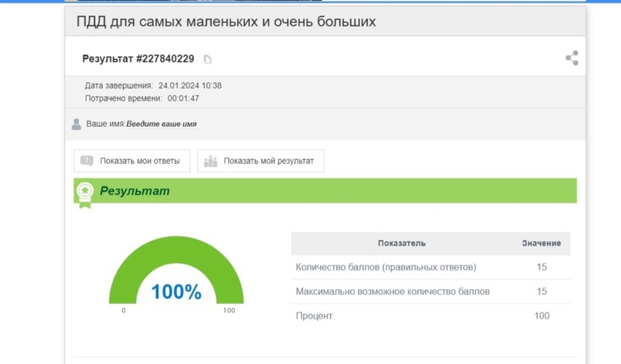Click the green 'Результат' banner title
This screenshot has width=621, height=364.
tap(135, 191)
